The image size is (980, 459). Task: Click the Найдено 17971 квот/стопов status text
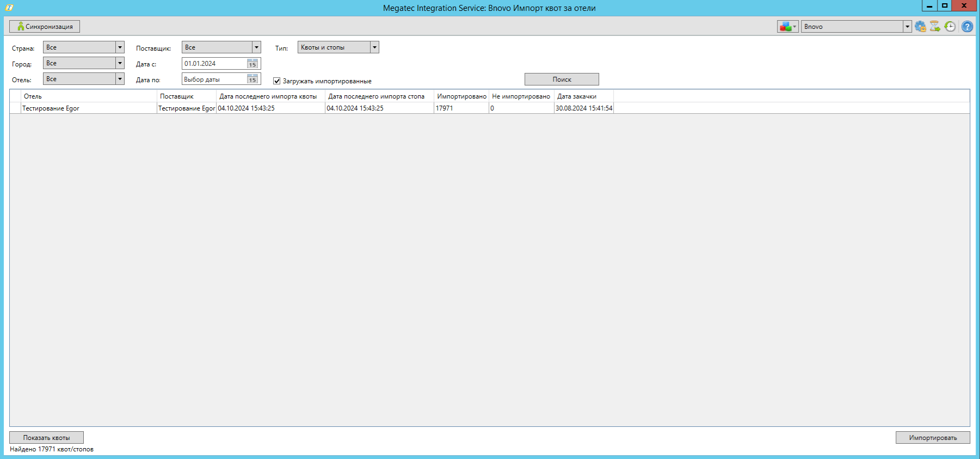[x=52, y=449]
